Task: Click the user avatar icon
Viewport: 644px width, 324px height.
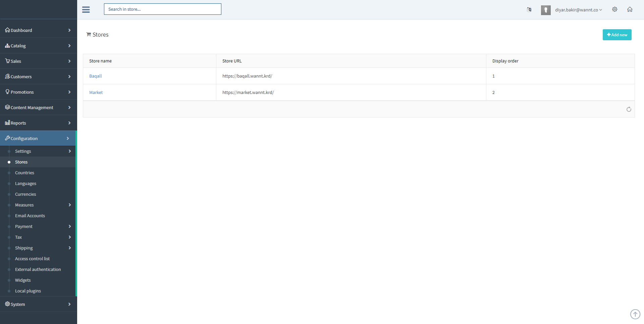Action: 546,10
